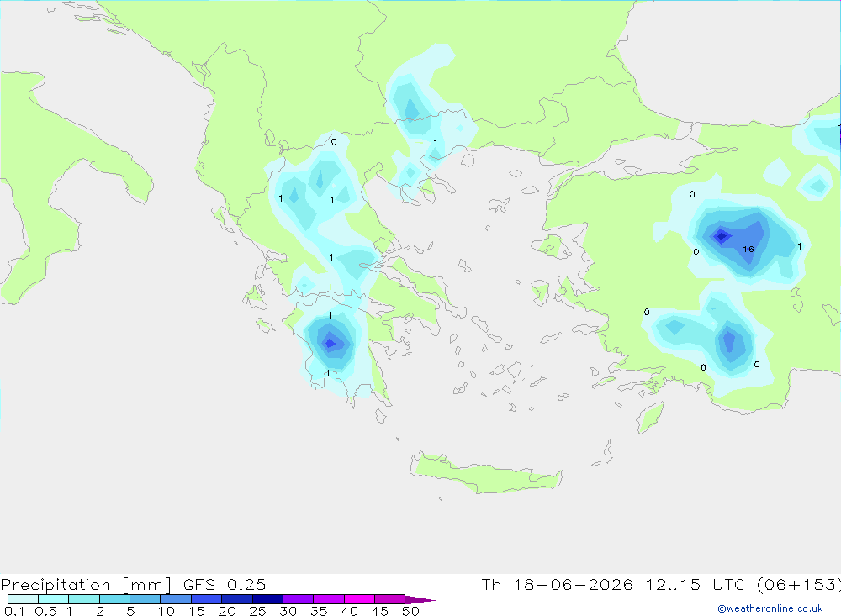This screenshot has height=616, width=841.
Task: Select the 'GFS 0.25' model label
Action: coord(225,584)
